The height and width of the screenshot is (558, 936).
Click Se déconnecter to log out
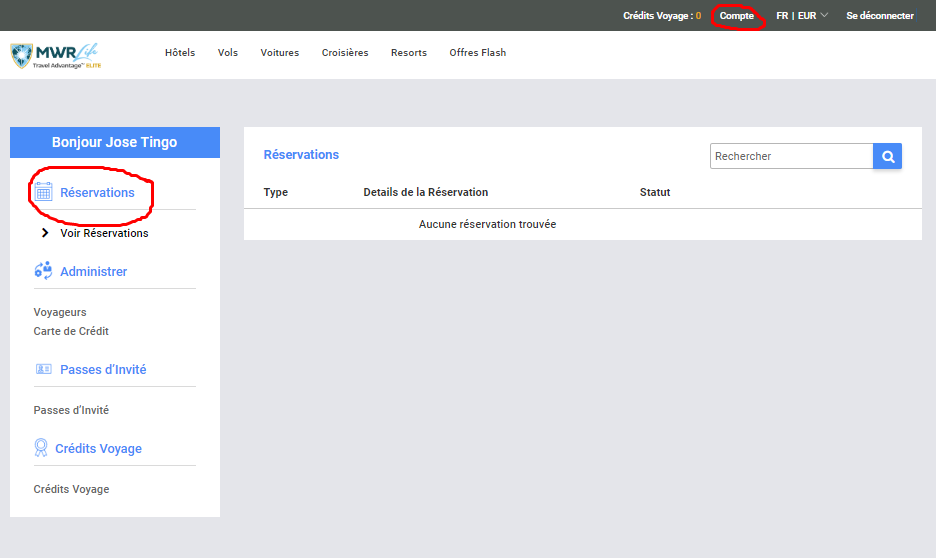click(880, 16)
